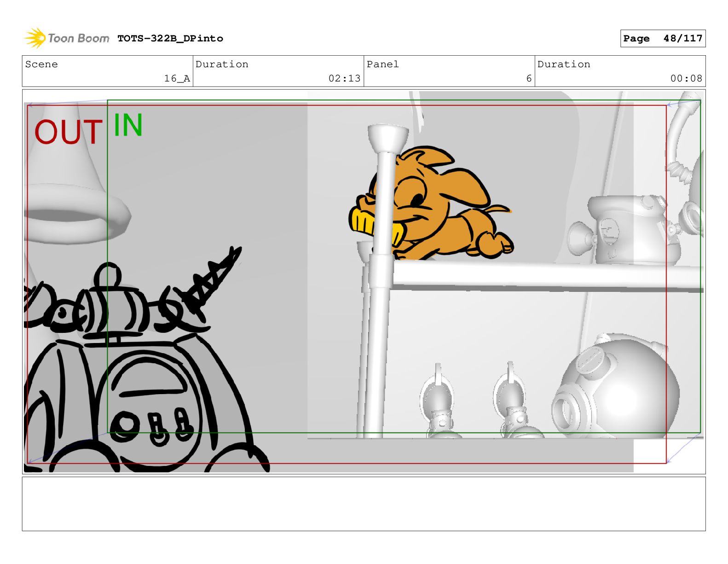Click the Page 48/117 indicator box
This screenshot has width=728, height=564.
pyautogui.click(x=663, y=39)
